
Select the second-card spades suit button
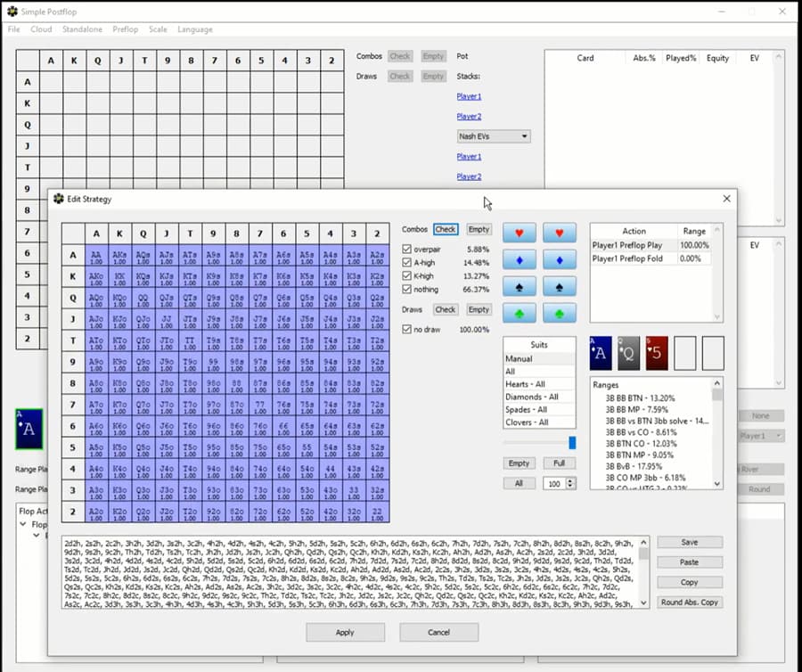(559, 287)
